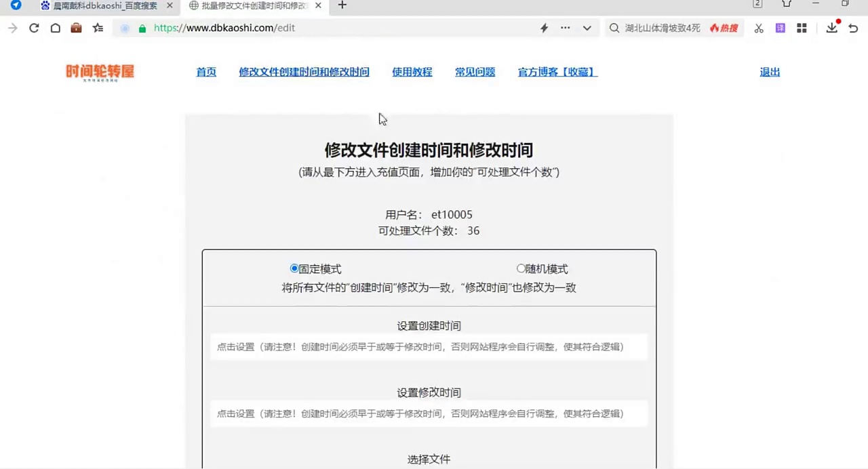Click the search box with 湖北山体滑坡致4死
This screenshot has height=469, width=868.
663,28
